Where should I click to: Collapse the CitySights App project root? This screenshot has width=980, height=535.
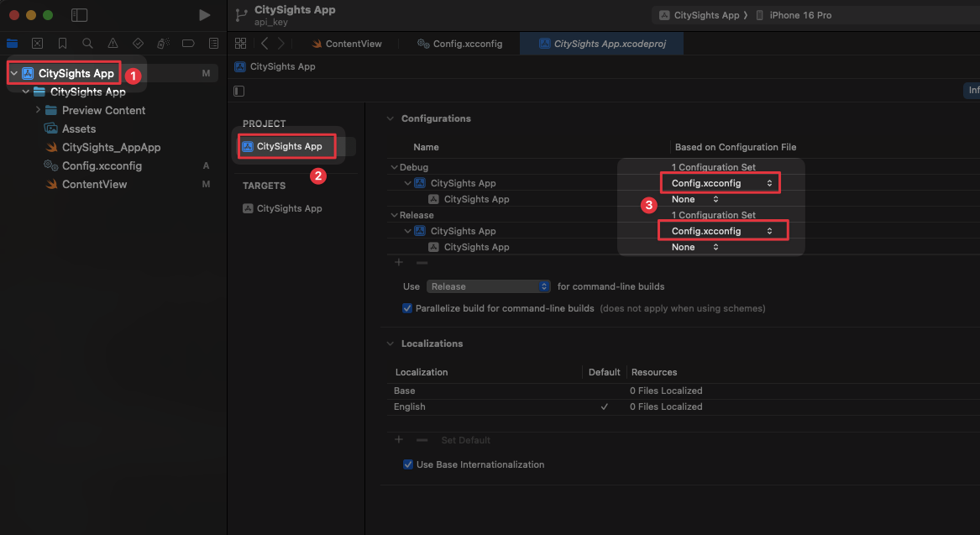13,73
